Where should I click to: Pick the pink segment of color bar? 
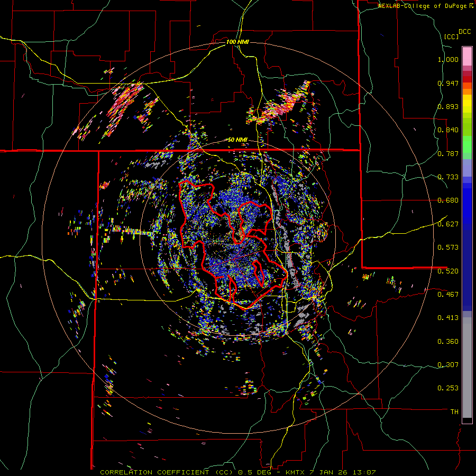pos(467,56)
